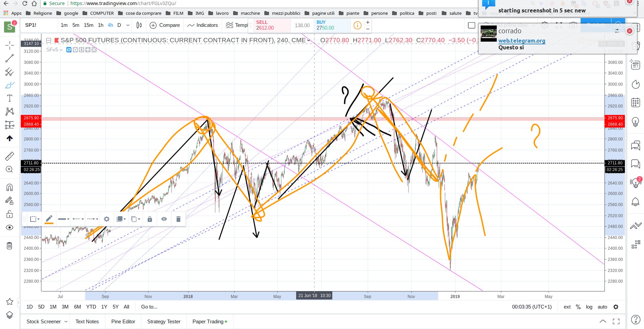This screenshot has width=644, height=329.
Task: Toggle lock all drawing tools
Action: (10, 214)
